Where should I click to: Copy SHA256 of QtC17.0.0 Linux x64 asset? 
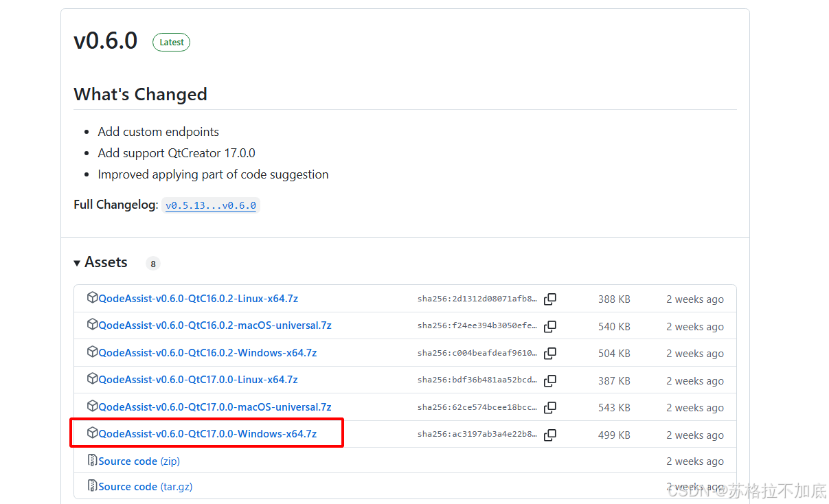point(550,380)
